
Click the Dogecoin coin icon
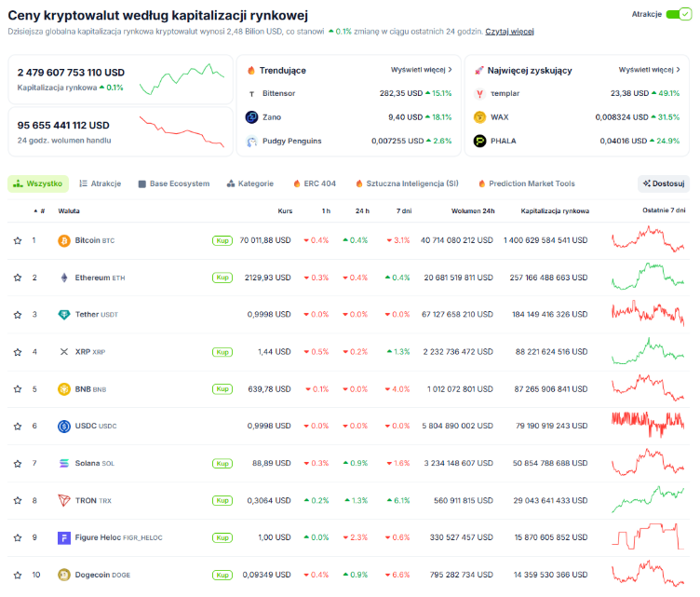point(64,575)
